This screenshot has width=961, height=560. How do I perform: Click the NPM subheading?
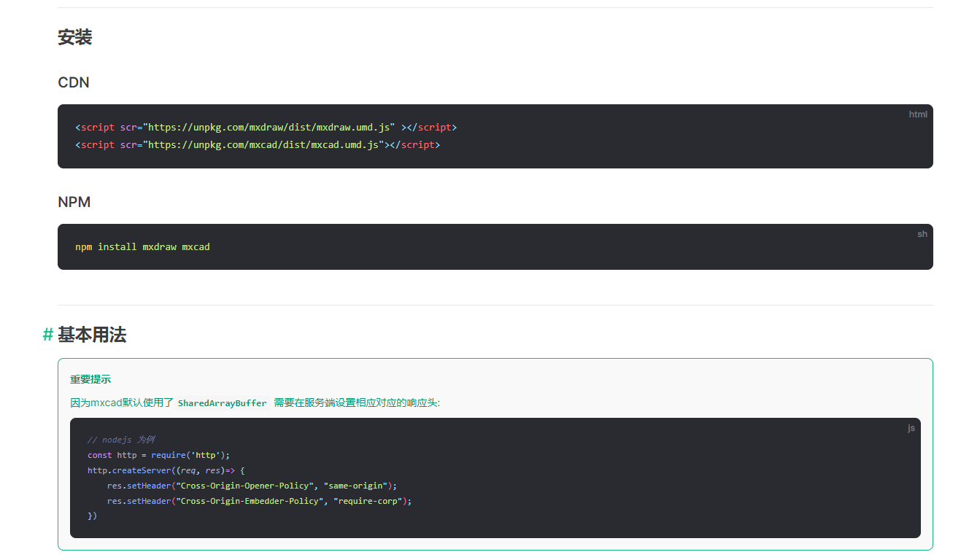(x=74, y=202)
